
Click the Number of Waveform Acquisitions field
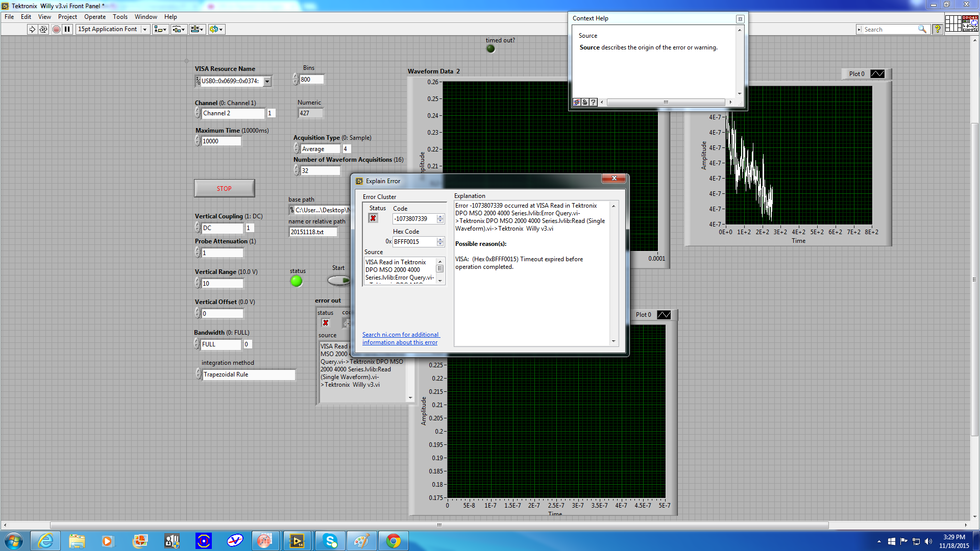tap(320, 171)
